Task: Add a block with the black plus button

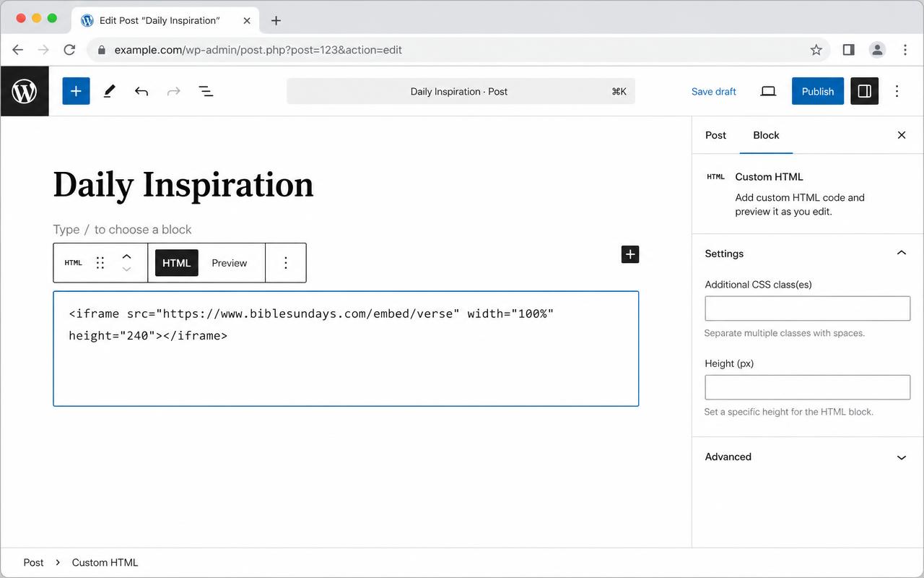Action: pos(630,254)
